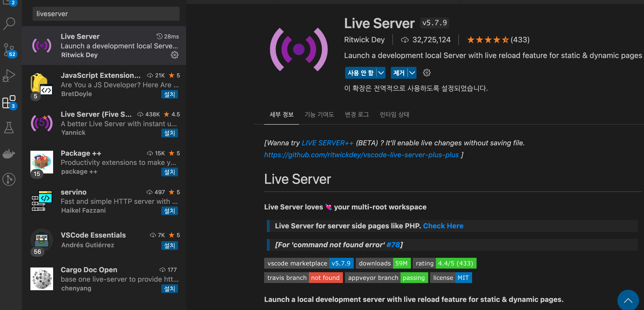The image size is (644, 310).
Task: Click the settings gear next to 제거 button
Action: 426,73
